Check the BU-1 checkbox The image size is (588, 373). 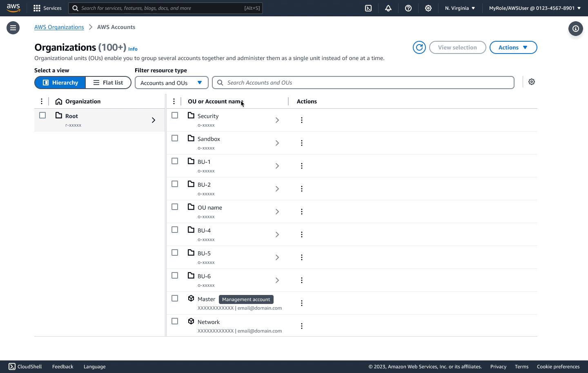click(175, 161)
